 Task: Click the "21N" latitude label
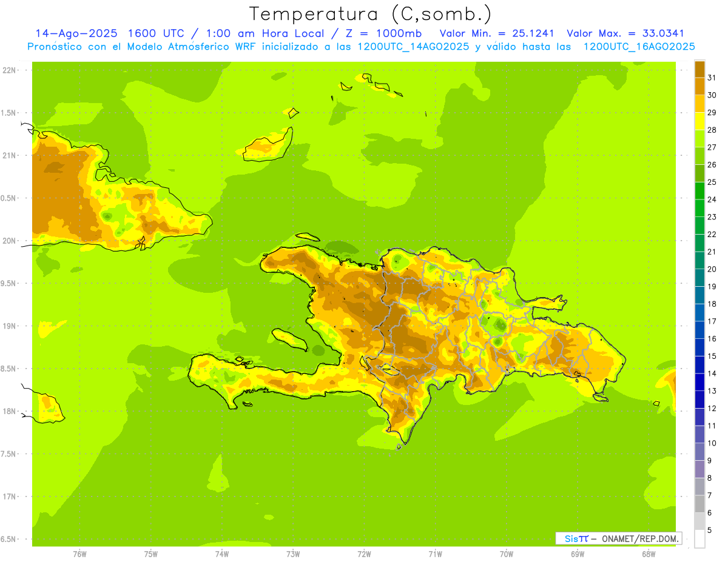coord(10,155)
